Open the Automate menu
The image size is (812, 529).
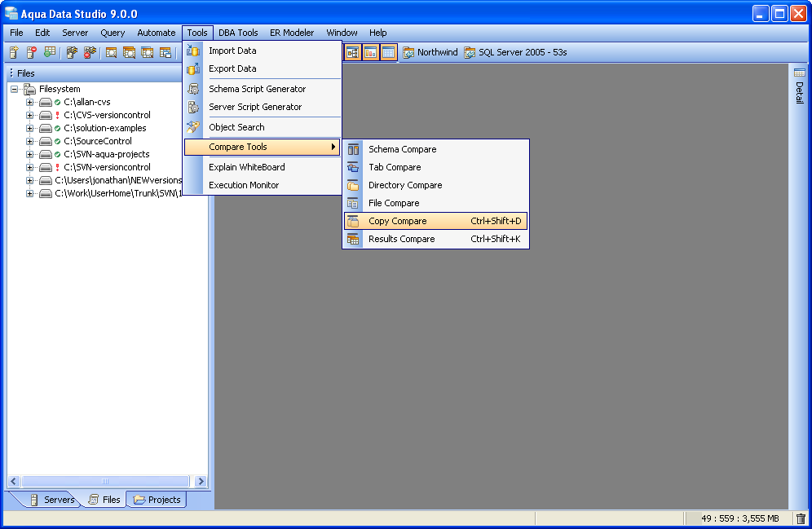click(x=157, y=33)
